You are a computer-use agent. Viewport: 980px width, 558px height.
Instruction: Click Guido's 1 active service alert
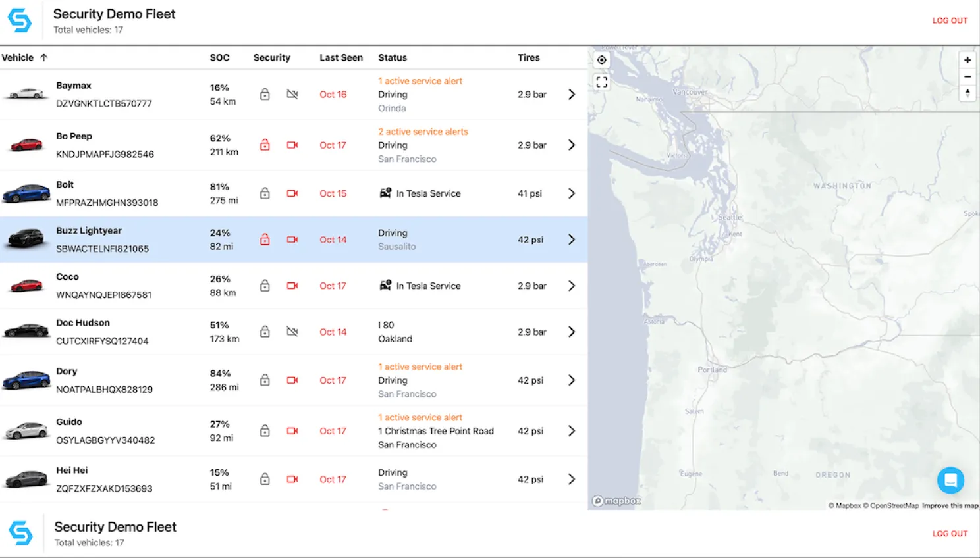point(420,417)
